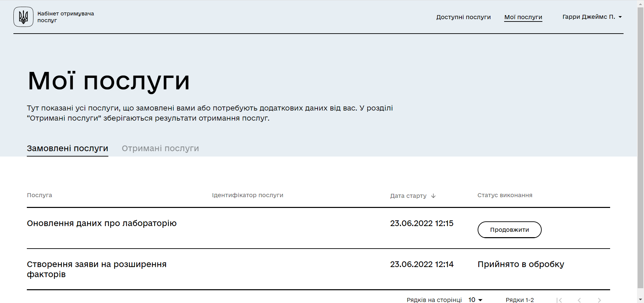Open the Оновлення даних про лабораторію row
Screen dimensions: 644x303
click(x=102, y=223)
